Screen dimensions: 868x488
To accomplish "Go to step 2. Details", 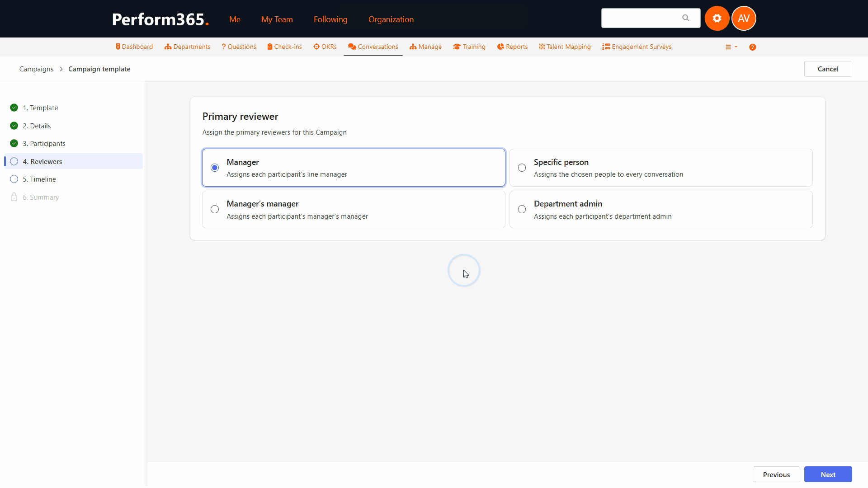I will (74, 126).
